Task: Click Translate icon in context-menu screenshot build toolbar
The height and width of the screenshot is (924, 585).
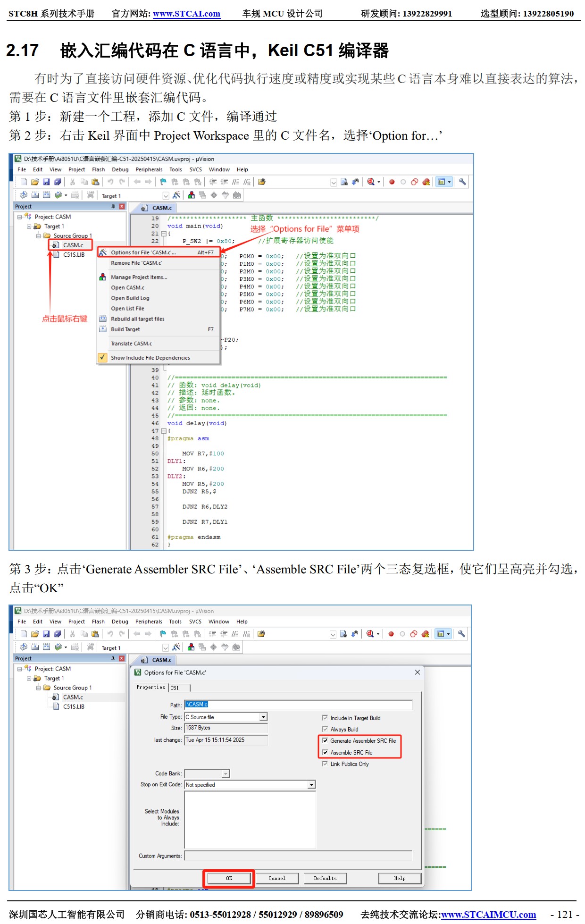Action: (x=24, y=195)
